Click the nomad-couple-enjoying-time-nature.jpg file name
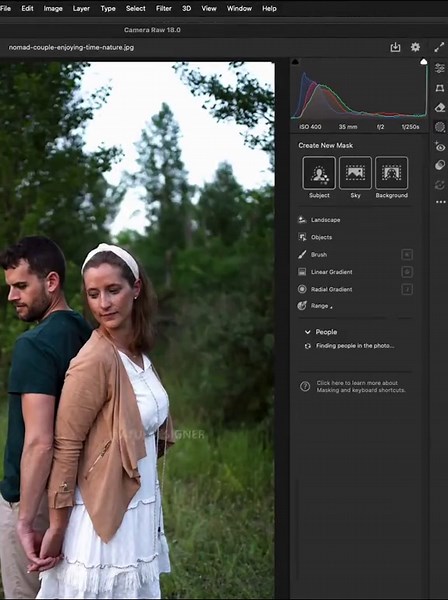 click(71, 47)
